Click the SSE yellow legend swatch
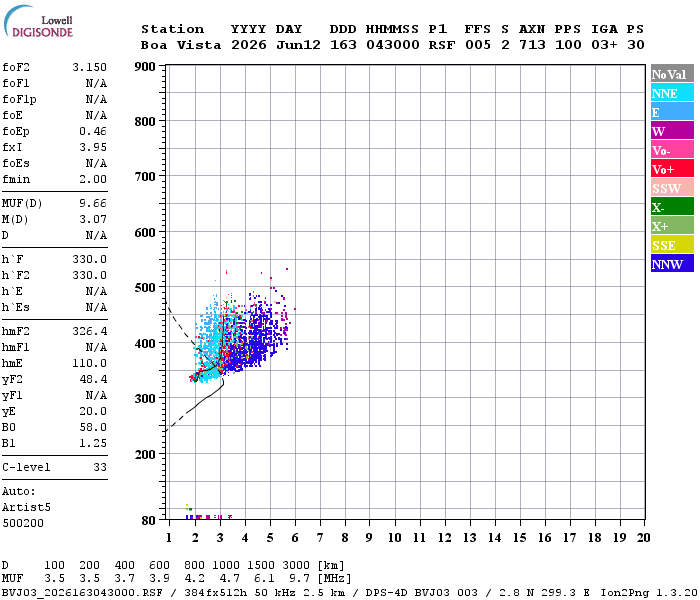The height and width of the screenshot is (600, 700). tap(672, 245)
